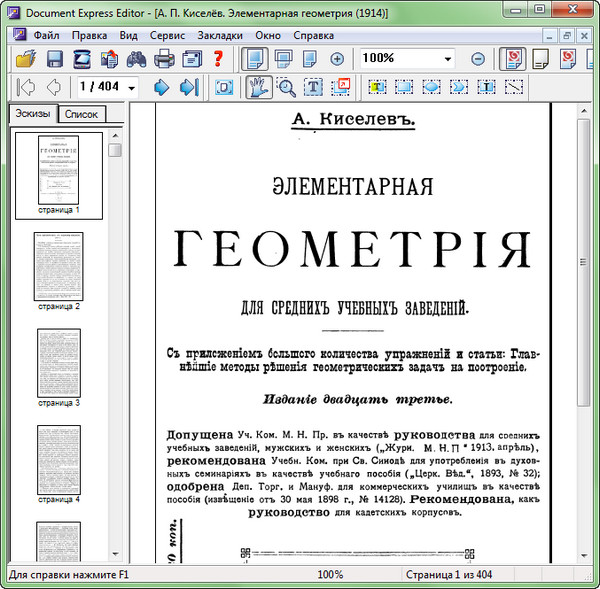Click the Save floppy disk icon
The width and height of the screenshot is (600, 589).
pos(55,59)
